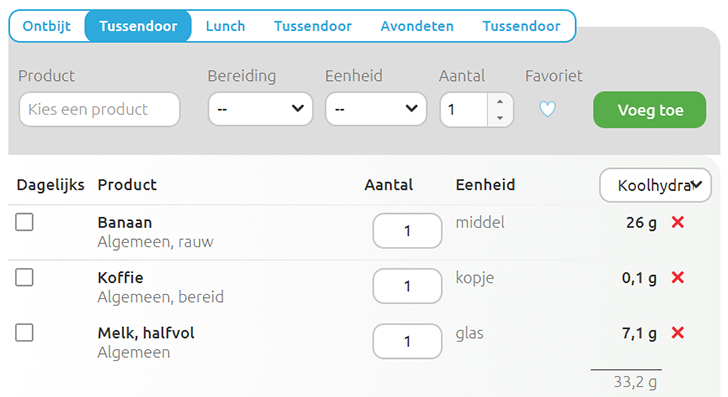The image size is (728, 397).
Task: Switch to the Ontbijt tab
Action: click(47, 26)
